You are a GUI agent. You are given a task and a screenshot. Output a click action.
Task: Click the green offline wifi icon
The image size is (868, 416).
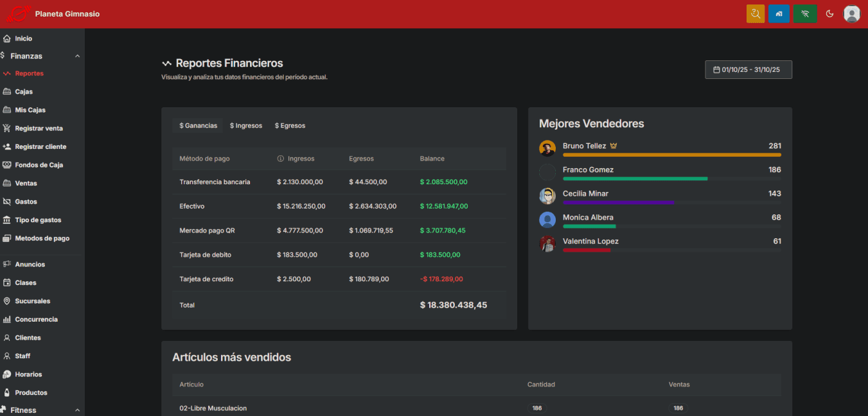click(x=805, y=13)
